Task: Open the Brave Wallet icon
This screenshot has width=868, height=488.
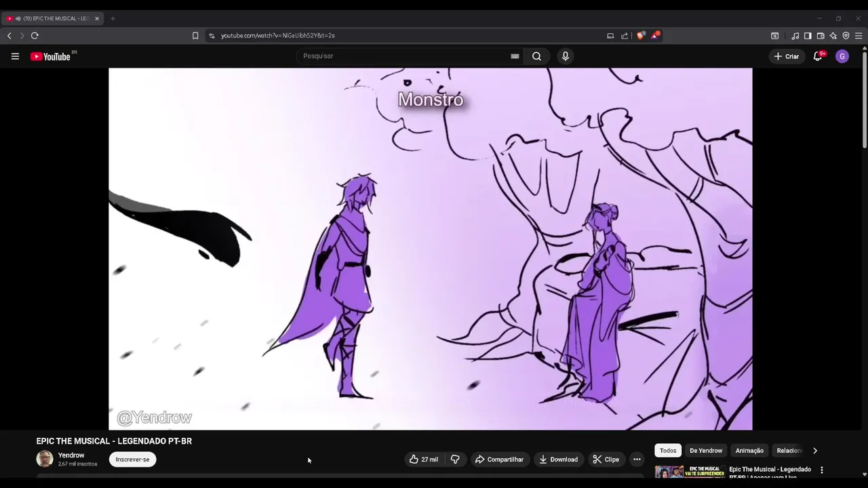Action: 821,35
